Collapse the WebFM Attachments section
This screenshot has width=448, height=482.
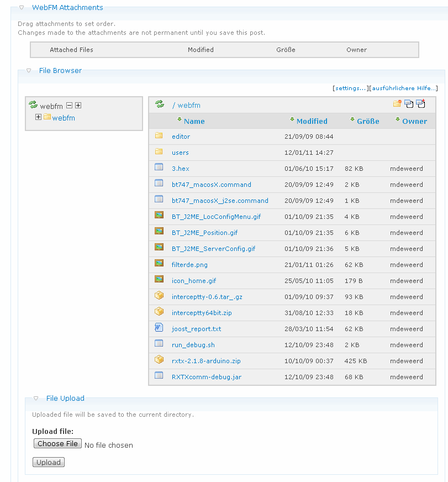point(22,8)
